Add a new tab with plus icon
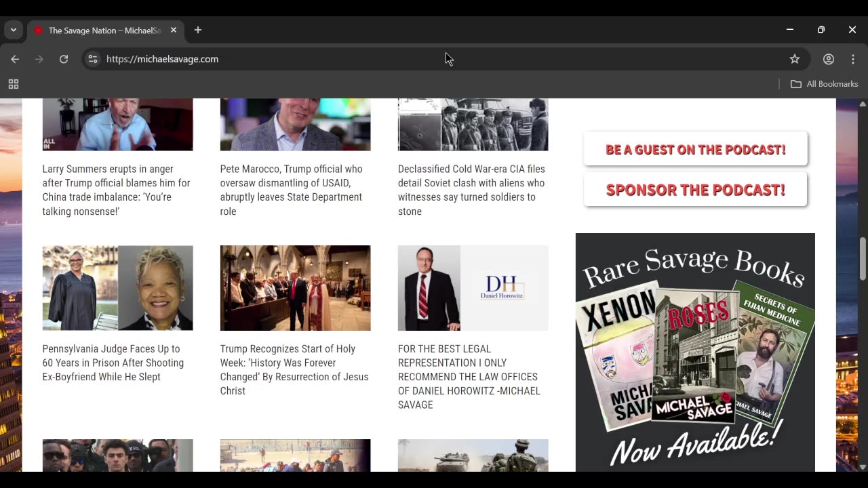The image size is (868, 488). [x=198, y=30]
